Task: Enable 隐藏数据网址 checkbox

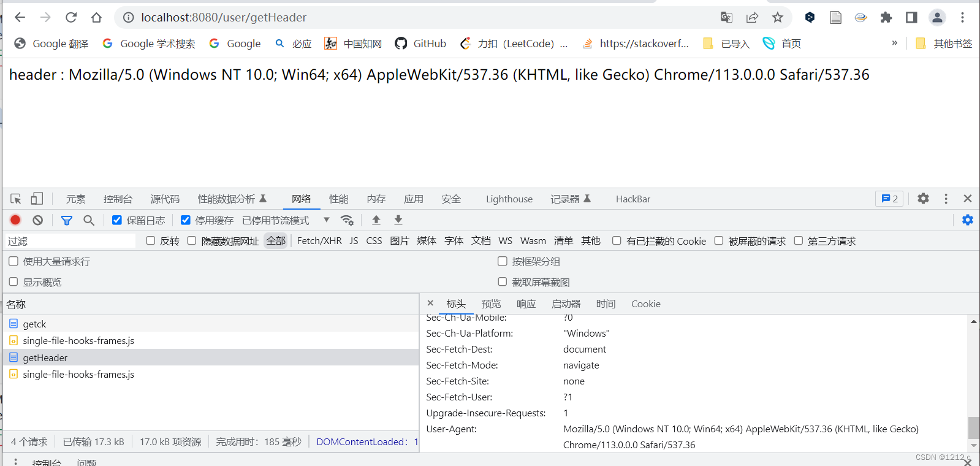Action: coord(192,241)
